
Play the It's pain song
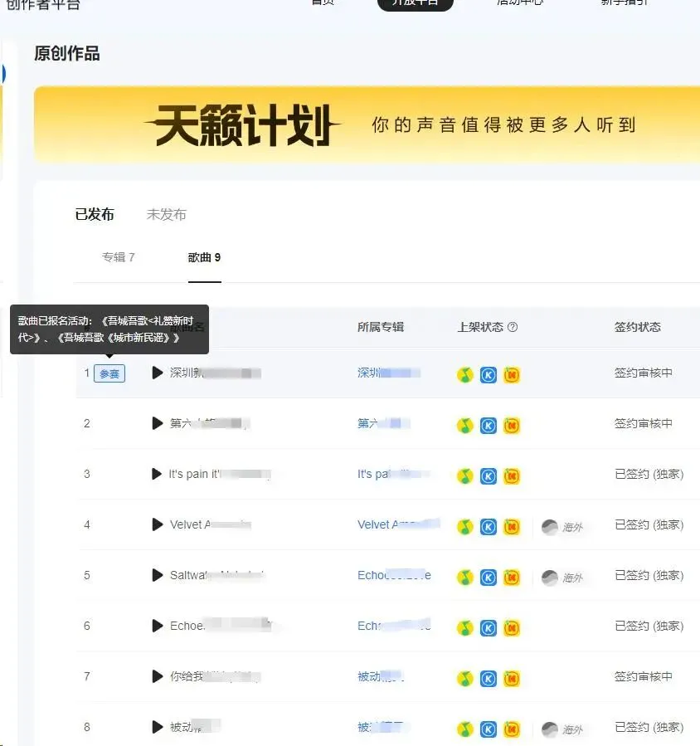[157, 475]
